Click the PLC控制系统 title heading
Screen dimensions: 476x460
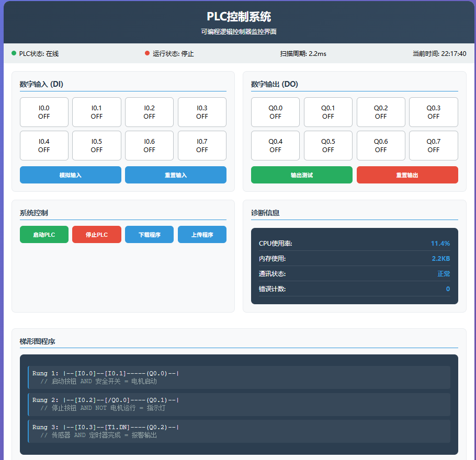pos(239,17)
